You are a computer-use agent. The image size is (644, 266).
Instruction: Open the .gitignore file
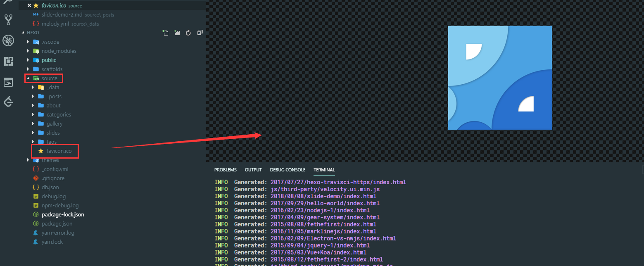point(53,178)
